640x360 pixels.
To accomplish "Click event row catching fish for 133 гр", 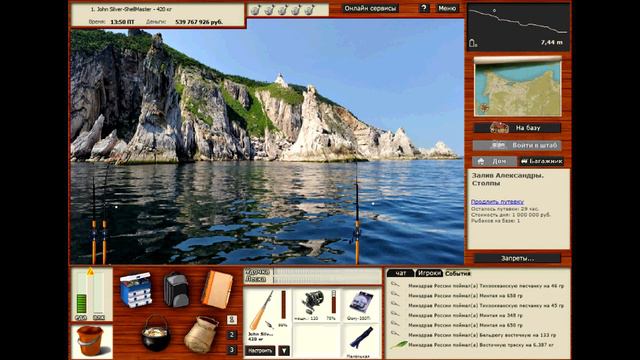I will (x=477, y=335).
